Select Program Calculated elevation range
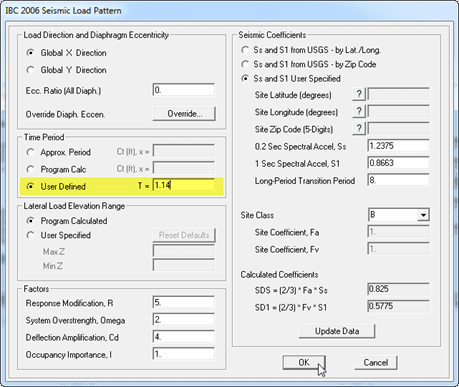The image size is (459, 387). [31, 221]
